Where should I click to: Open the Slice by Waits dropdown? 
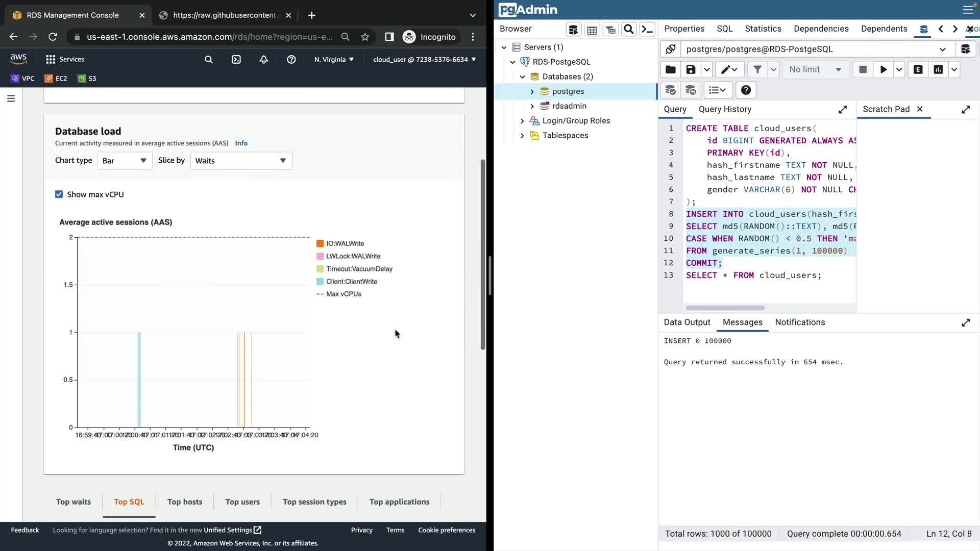(241, 161)
